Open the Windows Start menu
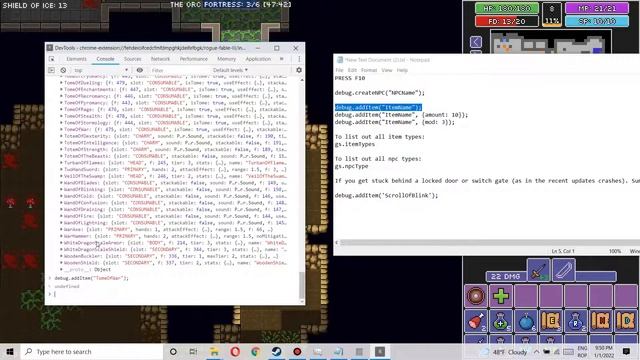Screen dimensions: 640x360 click(10, 351)
